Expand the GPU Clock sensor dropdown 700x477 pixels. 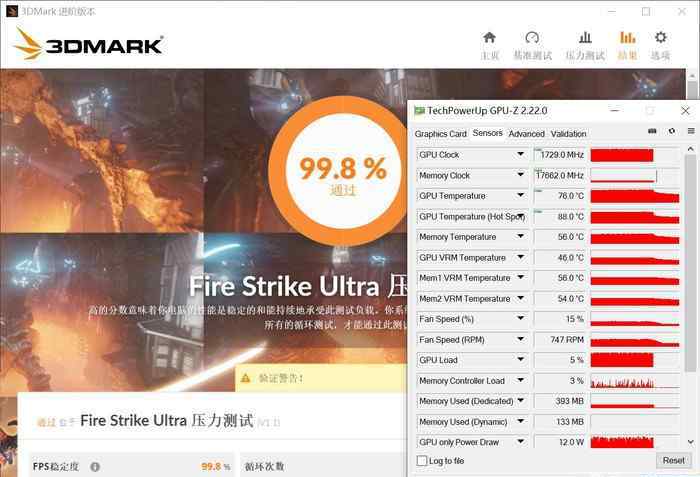point(521,154)
